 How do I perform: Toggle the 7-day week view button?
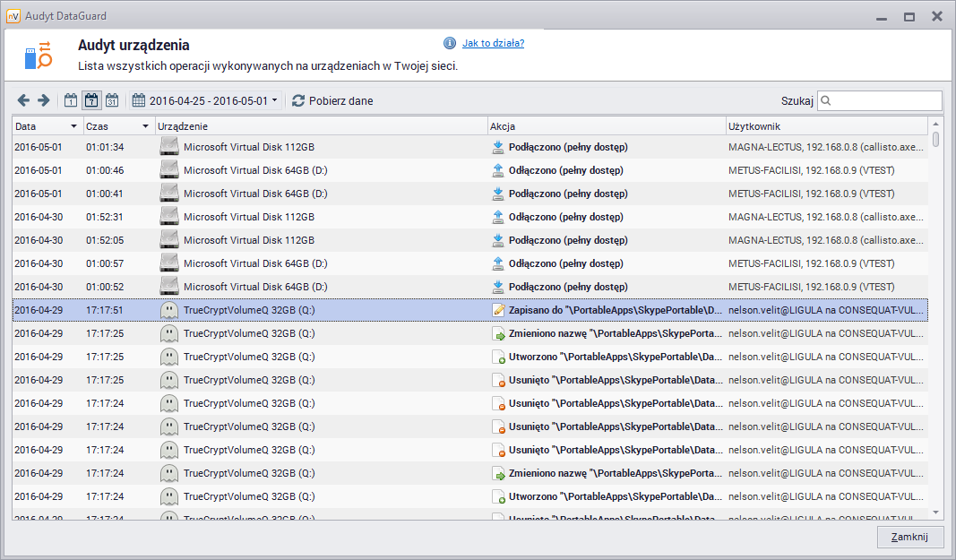pos(90,100)
